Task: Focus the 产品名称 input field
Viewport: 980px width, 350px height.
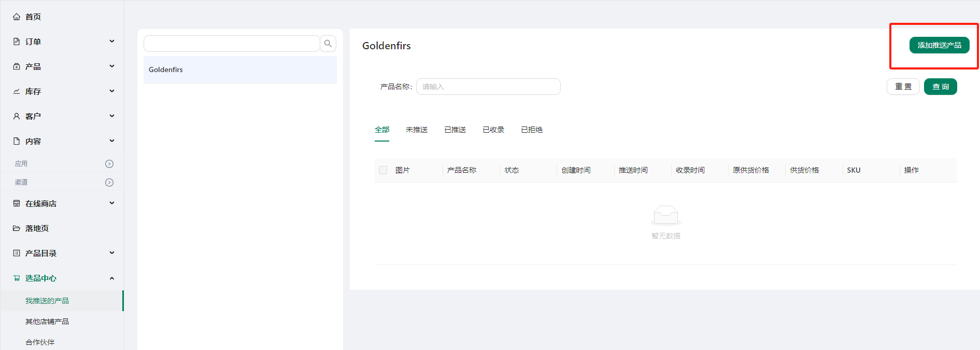Action: (488, 87)
